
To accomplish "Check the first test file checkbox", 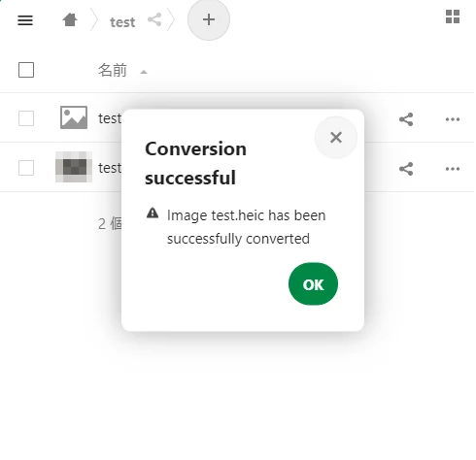I will coord(26,118).
